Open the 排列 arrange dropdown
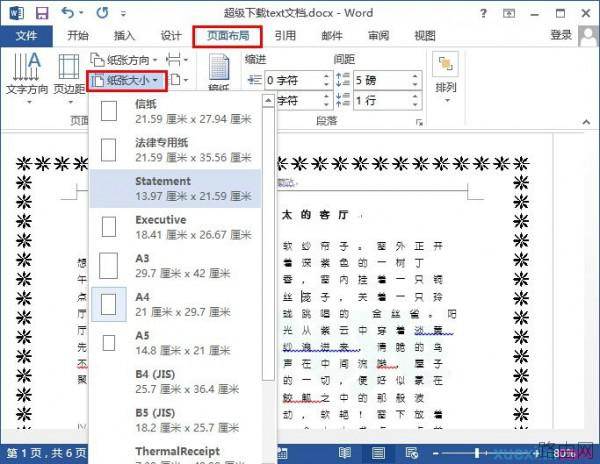 coord(446,78)
